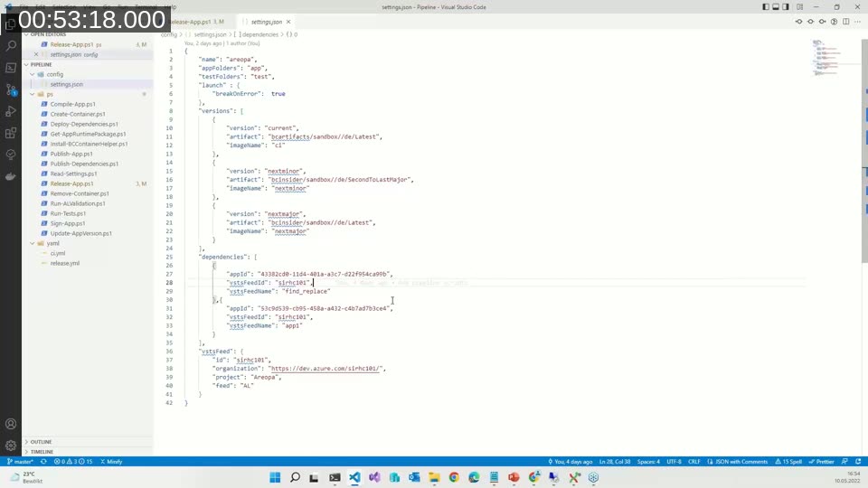The height and width of the screenshot is (488, 868).
Task: Open Chrome from the taskbar
Action: 454,477
